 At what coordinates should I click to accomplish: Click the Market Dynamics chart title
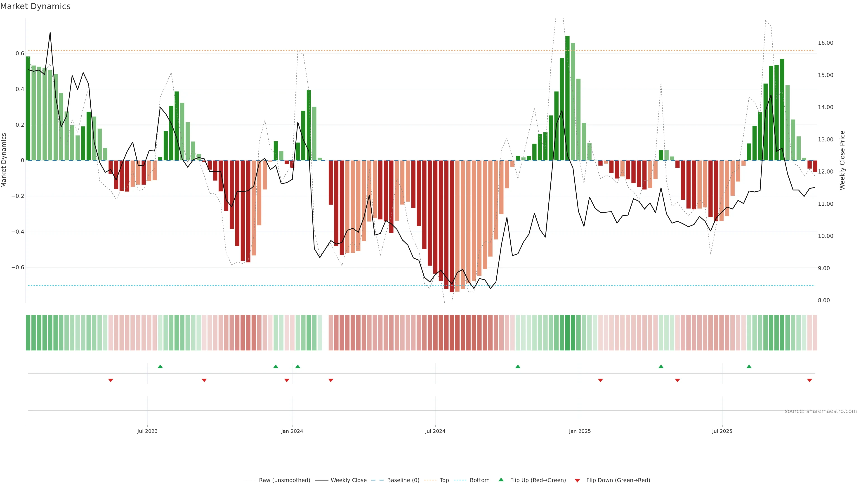click(35, 6)
